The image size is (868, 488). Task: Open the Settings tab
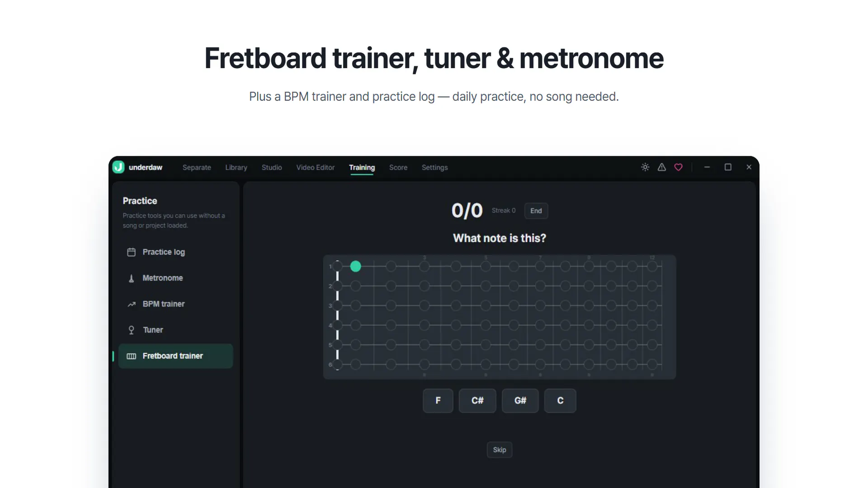coord(435,167)
